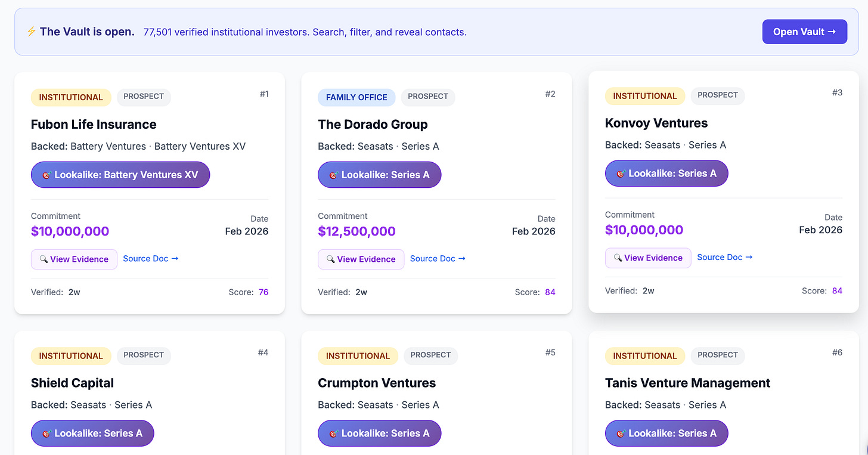The height and width of the screenshot is (455, 868).
Task: Click the target icon on Dorado Group Lookalike pill
Action: click(334, 175)
